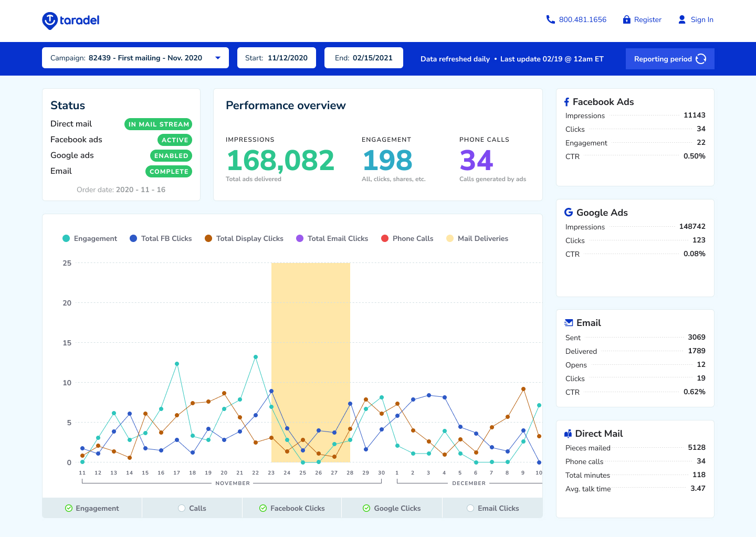756x537 pixels.
Task: Open the End date picker
Action: point(364,58)
